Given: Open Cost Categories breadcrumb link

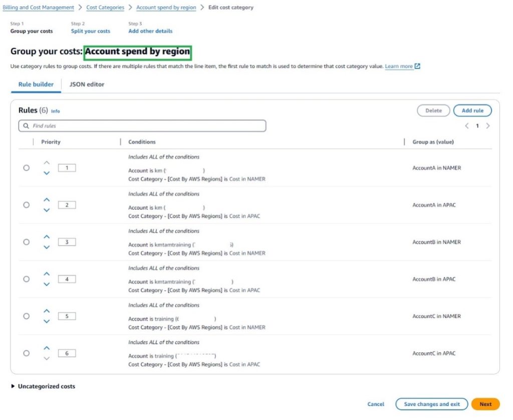Looking at the screenshot, I should pyautogui.click(x=105, y=8).
